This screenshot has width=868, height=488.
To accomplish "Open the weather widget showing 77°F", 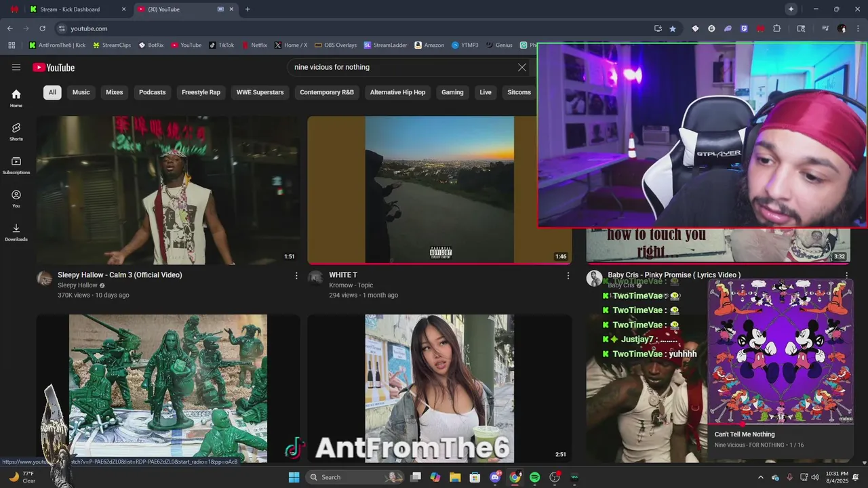I will (x=22, y=477).
